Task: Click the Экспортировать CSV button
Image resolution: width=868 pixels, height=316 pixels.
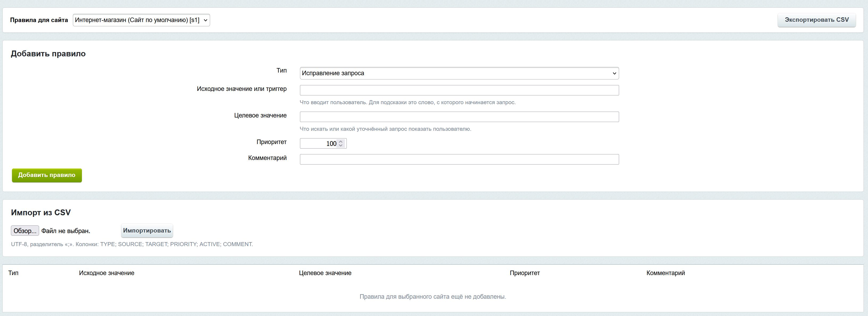Action: (816, 20)
